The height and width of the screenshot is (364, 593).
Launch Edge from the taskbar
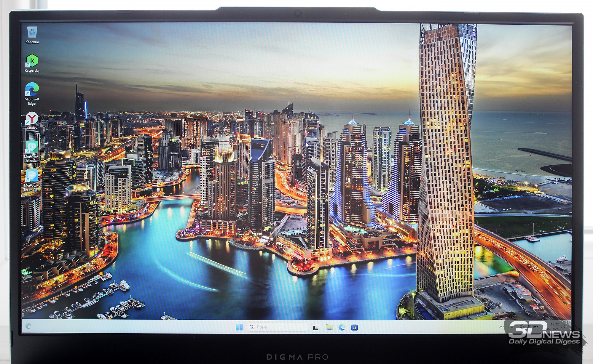(342, 327)
